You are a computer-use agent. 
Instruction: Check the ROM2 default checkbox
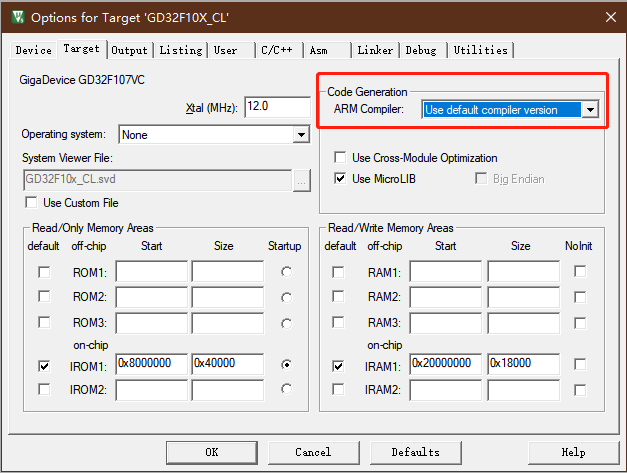(44, 297)
